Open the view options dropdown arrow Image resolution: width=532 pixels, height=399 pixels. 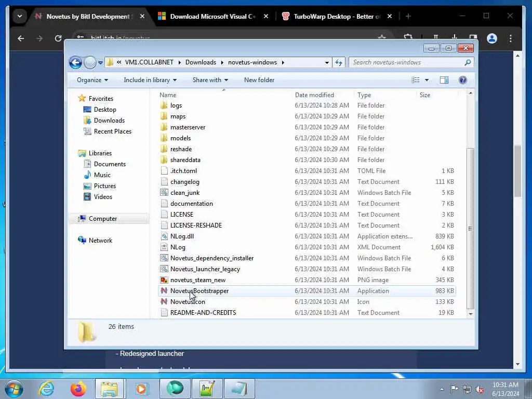[427, 80]
